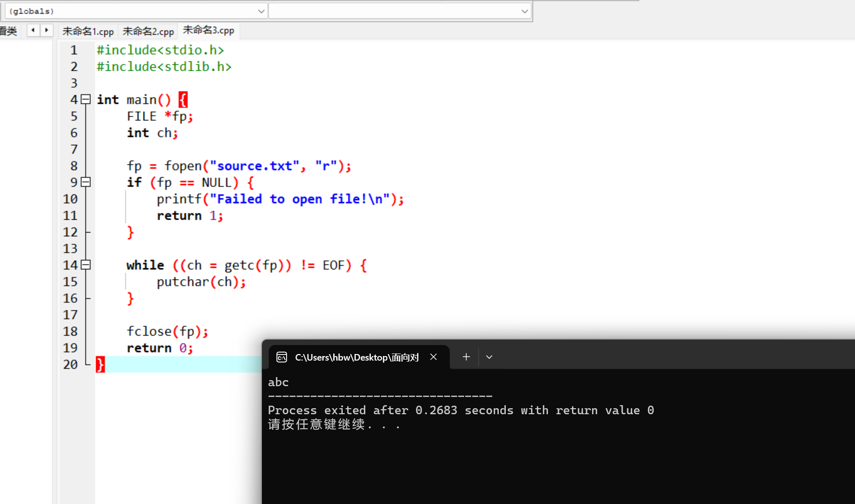Collapse the while loop fold at line 14

[x=86, y=265]
